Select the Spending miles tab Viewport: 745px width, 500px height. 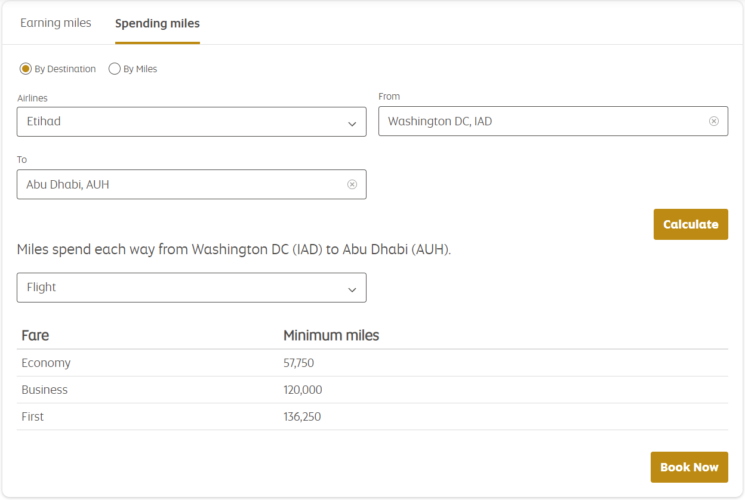[157, 23]
